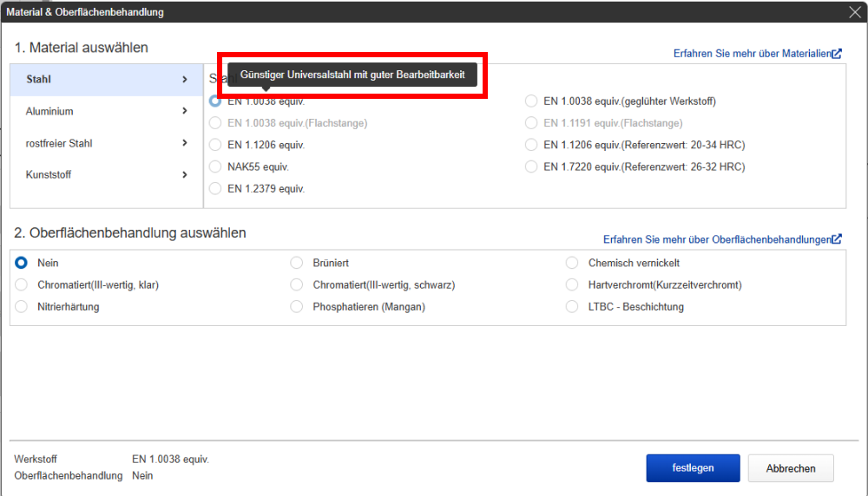Expand the Stahl category chevron
The height and width of the screenshot is (496, 868).
click(184, 79)
